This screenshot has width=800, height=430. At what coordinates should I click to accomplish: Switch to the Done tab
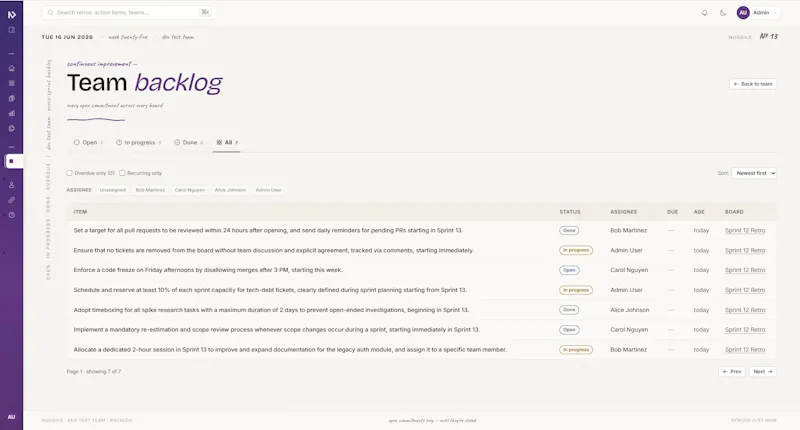(x=188, y=142)
